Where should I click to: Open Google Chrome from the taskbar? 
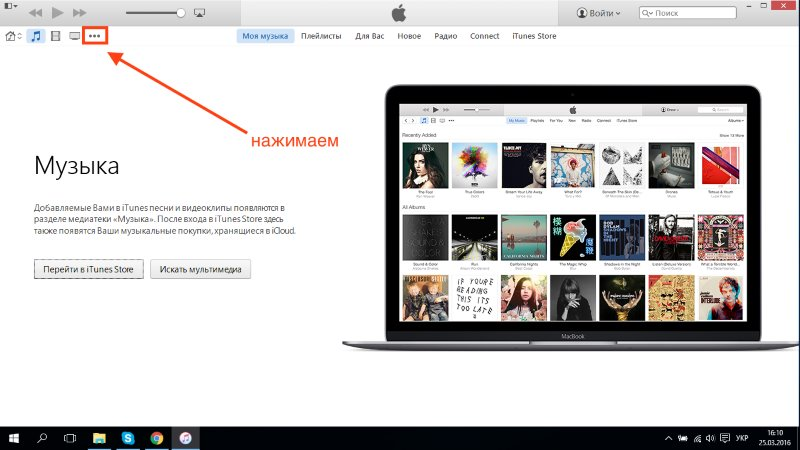click(x=157, y=438)
